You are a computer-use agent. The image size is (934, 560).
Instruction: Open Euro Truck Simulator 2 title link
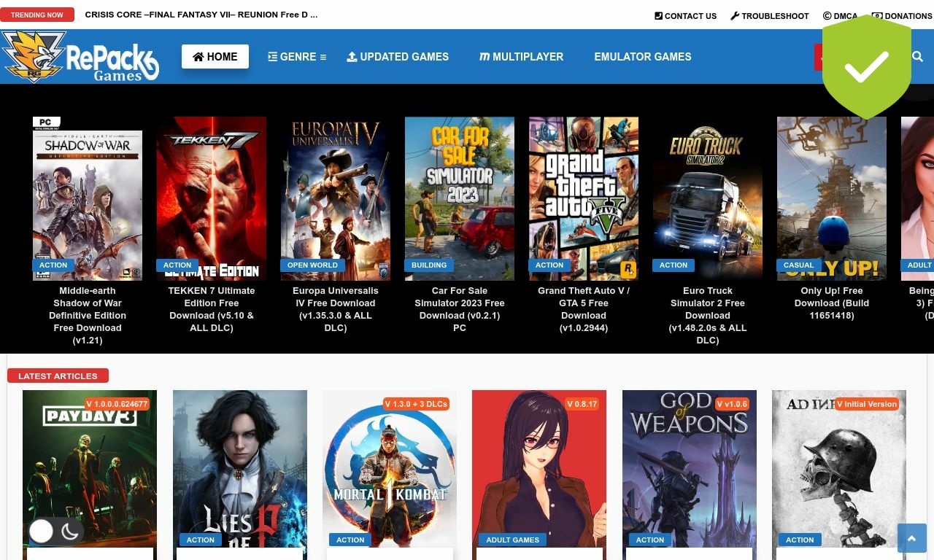708,315
